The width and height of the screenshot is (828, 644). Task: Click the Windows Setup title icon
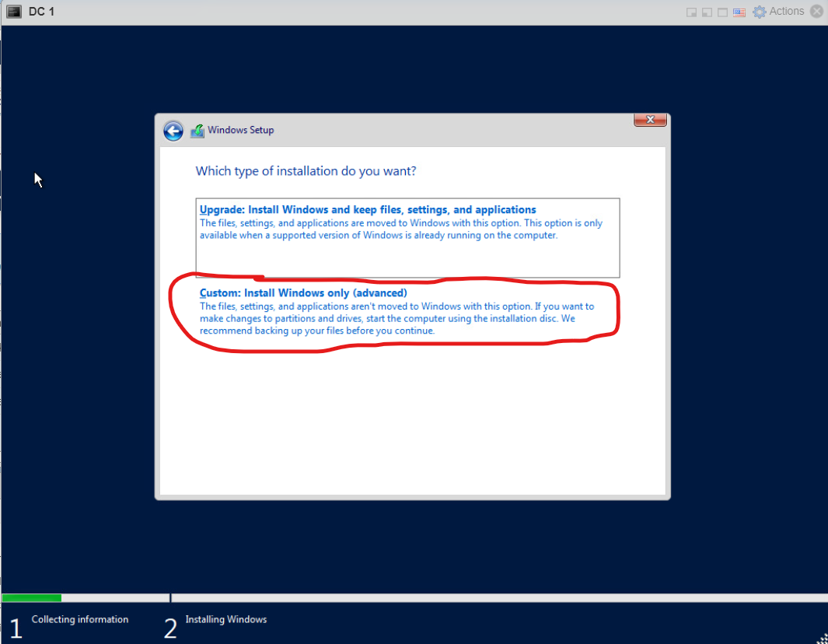pos(197,131)
